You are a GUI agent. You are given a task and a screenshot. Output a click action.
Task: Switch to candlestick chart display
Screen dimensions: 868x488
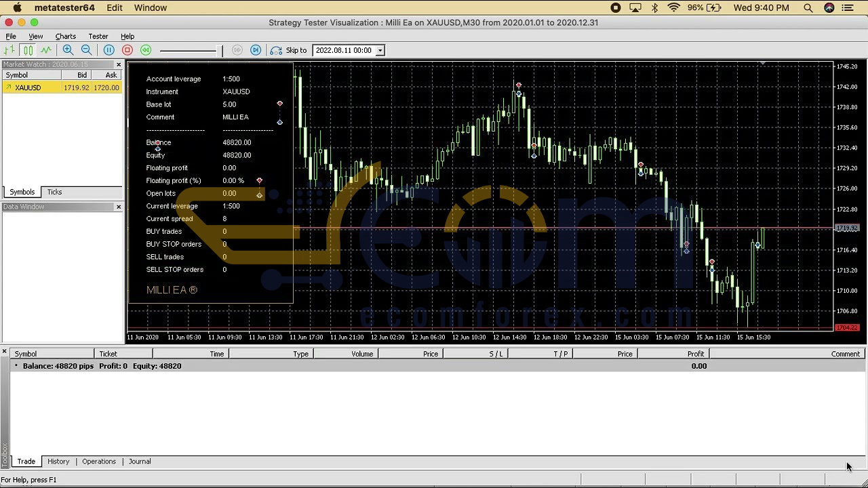pos(28,50)
